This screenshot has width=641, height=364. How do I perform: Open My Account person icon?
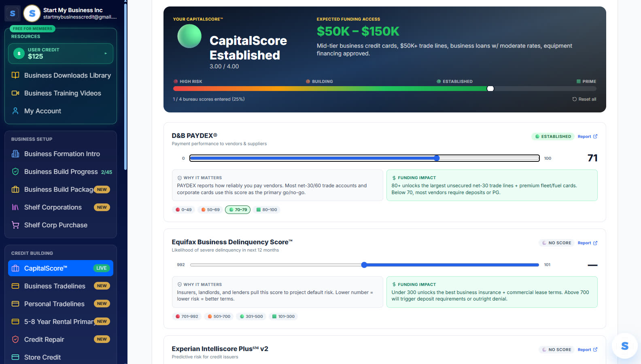click(x=15, y=111)
